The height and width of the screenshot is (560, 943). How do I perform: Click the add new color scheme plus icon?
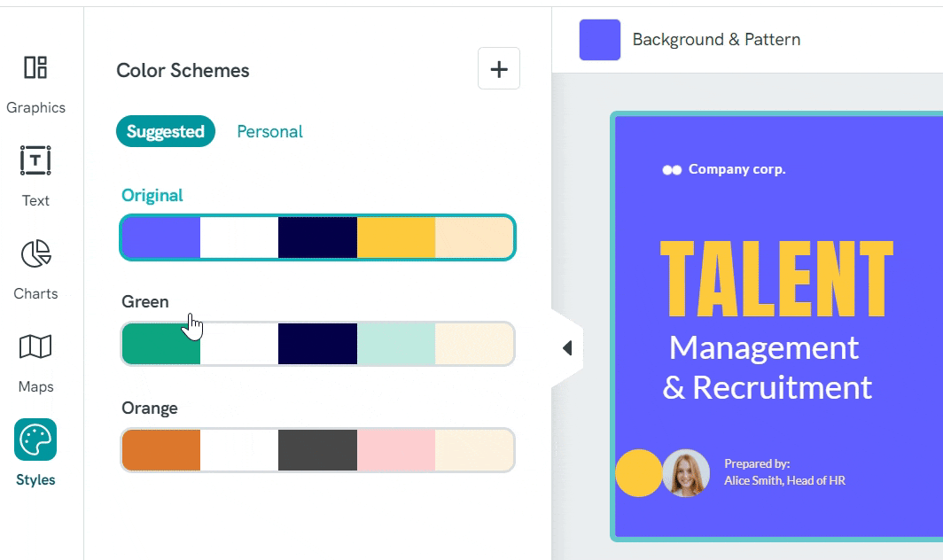pyautogui.click(x=499, y=69)
